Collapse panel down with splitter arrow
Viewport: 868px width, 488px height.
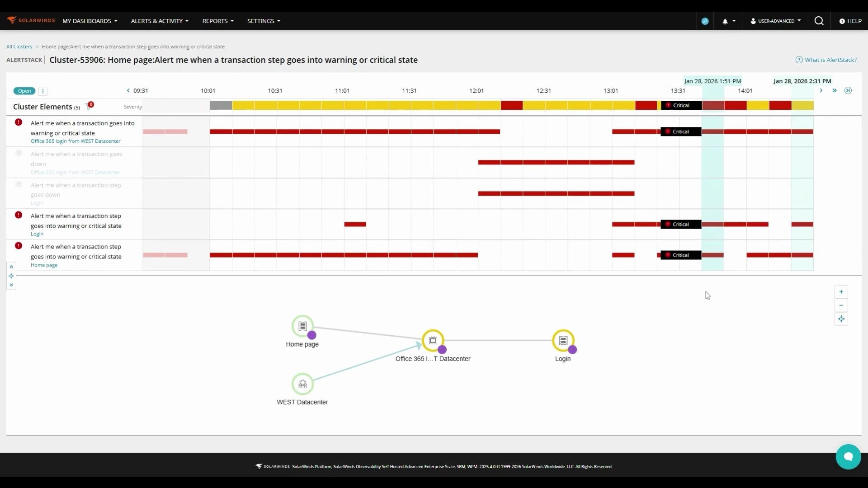[11, 285]
